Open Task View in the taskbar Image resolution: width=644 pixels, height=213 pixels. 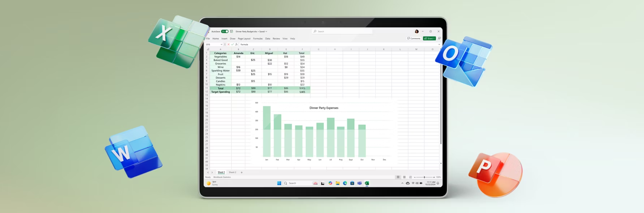pos(323,183)
